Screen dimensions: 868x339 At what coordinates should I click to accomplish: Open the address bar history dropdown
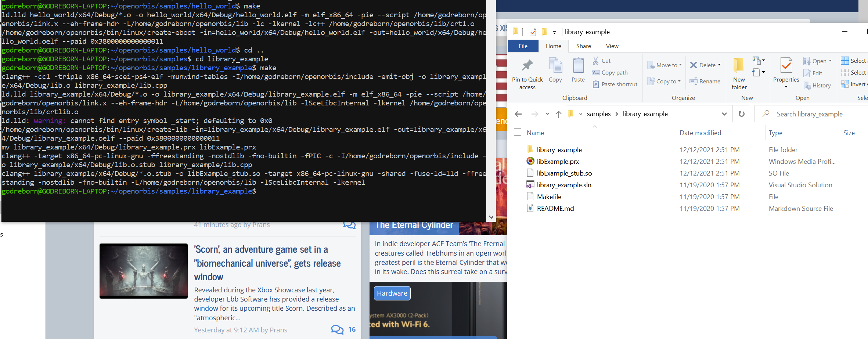point(724,114)
